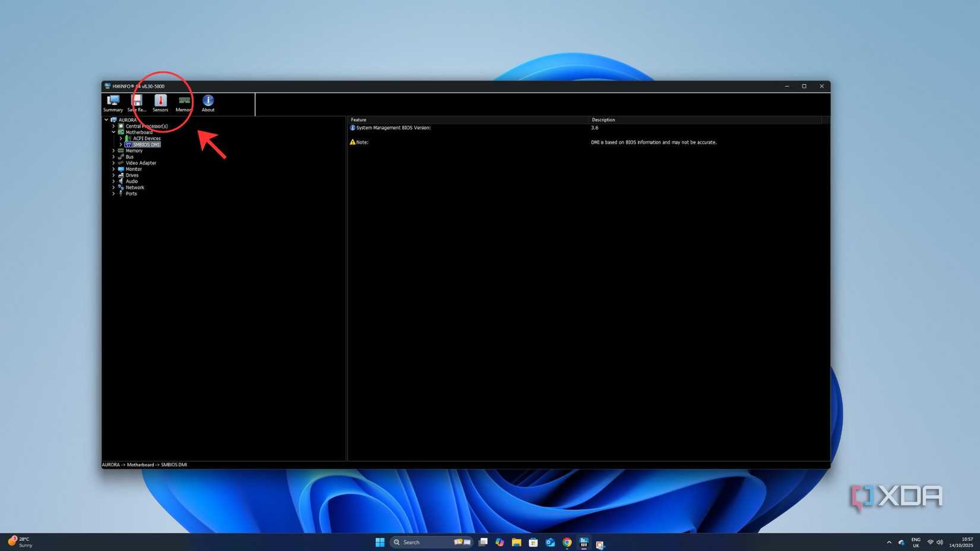Open the Windows Start menu
The width and height of the screenshot is (980, 551).
coord(380,542)
